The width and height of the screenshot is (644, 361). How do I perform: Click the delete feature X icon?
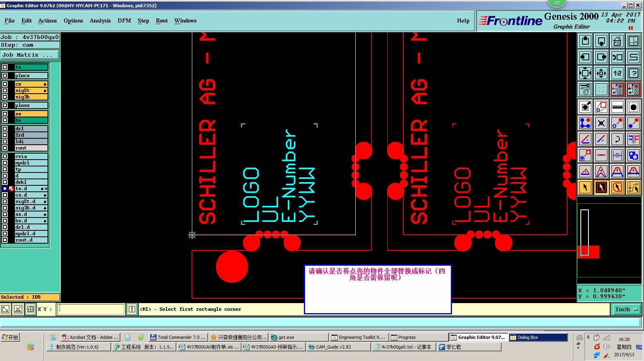[x=601, y=123]
